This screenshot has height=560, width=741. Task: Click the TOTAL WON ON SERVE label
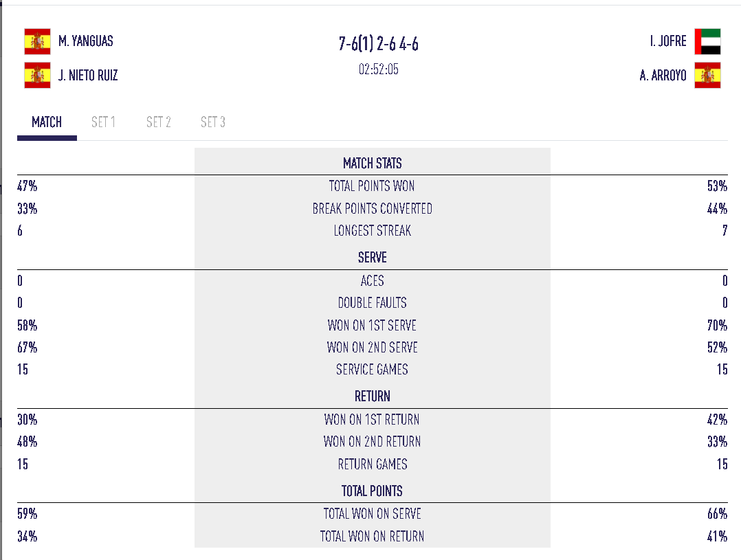[373, 514]
